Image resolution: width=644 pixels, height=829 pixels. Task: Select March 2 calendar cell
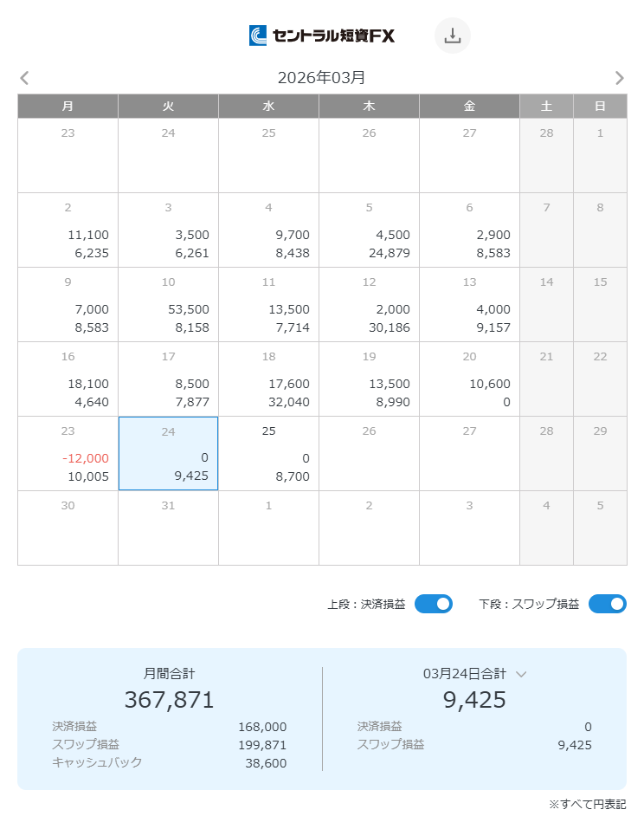point(68,230)
